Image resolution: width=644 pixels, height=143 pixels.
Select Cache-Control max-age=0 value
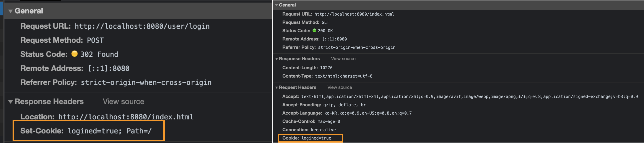329,121
